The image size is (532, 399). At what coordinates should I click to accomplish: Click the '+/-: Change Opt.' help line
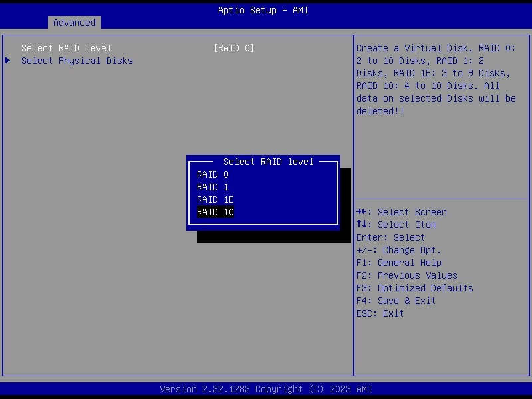click(398, 251)
